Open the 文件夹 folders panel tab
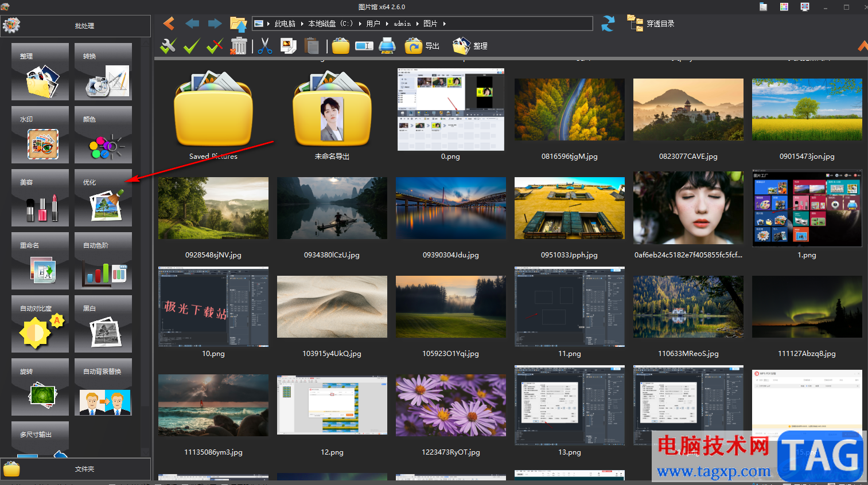868x485 pixels. pos(75,469)
